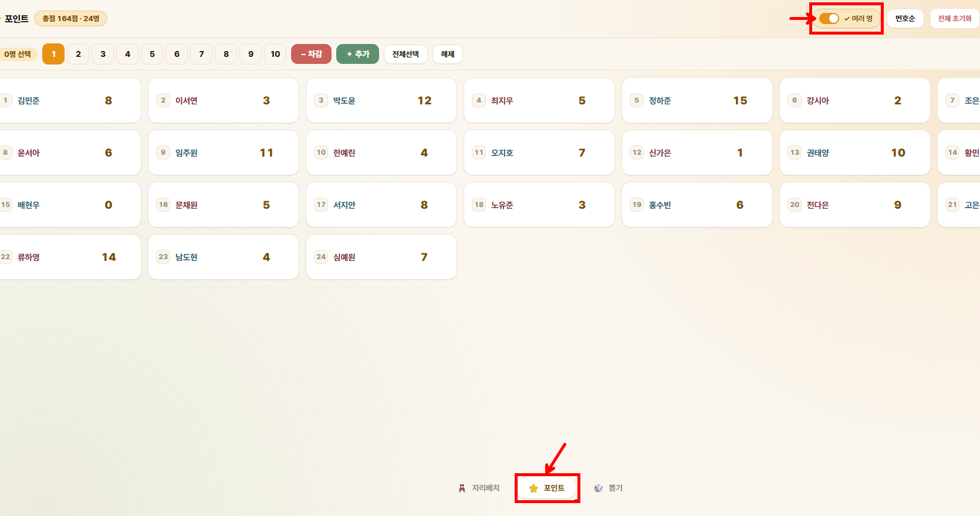The width and height of the screenshot is (980, 516).
Task: Click the 전체 초기화 reset button
Action: pos(954,18)
